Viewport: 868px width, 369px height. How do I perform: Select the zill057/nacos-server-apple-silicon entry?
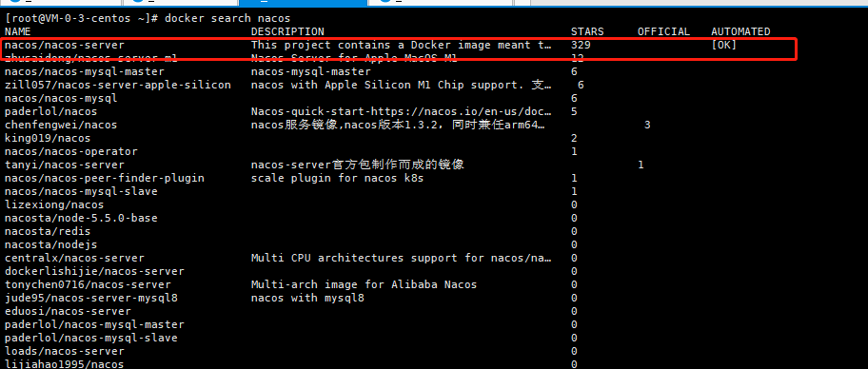point(118,85)
